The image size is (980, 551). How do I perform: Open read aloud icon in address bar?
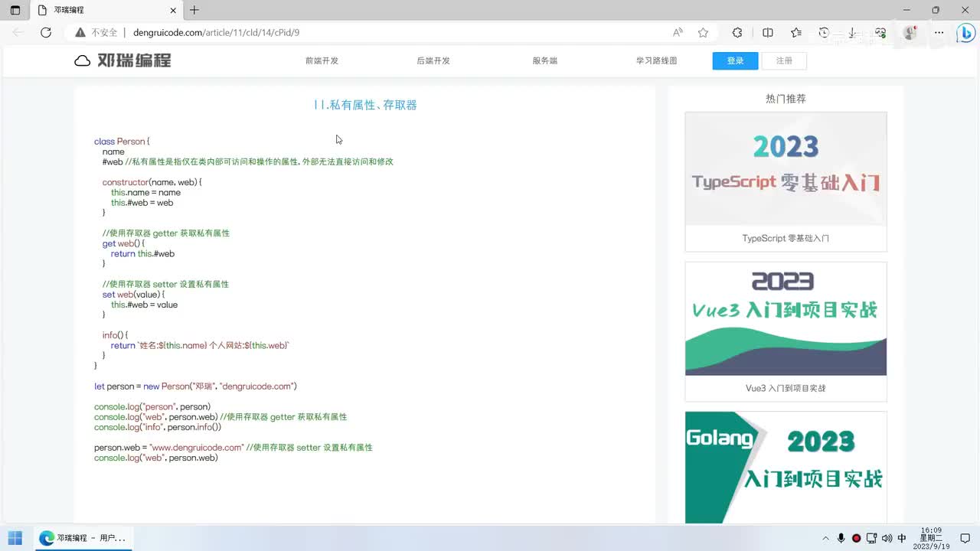click(x=678, y=32)
